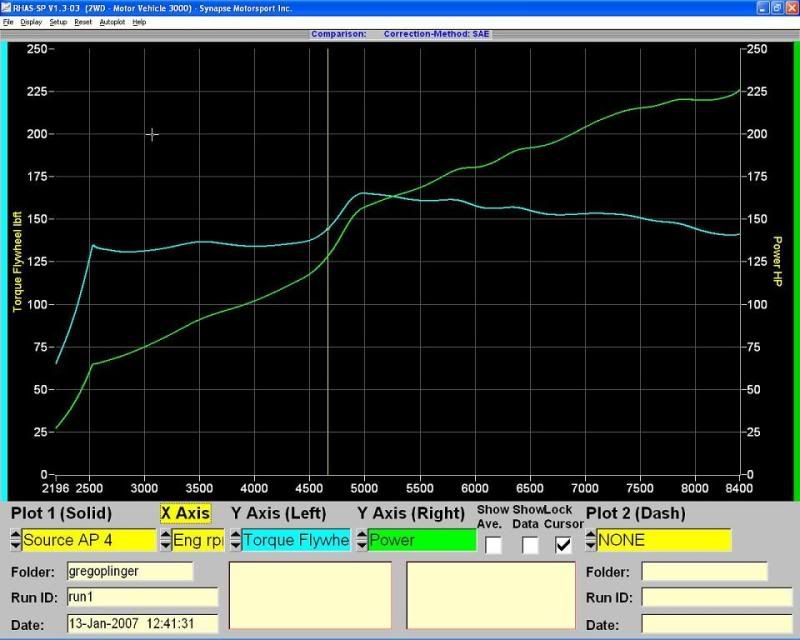Tick the Show Data checkbox
Screen dimensions: 800x640
coord(530,544)
